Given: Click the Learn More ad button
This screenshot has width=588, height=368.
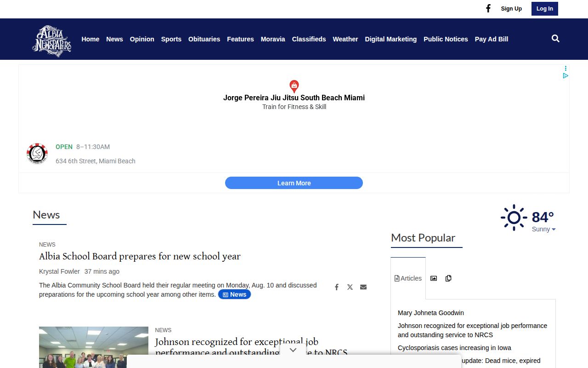Looking at the screenshot, I should 294,183.
